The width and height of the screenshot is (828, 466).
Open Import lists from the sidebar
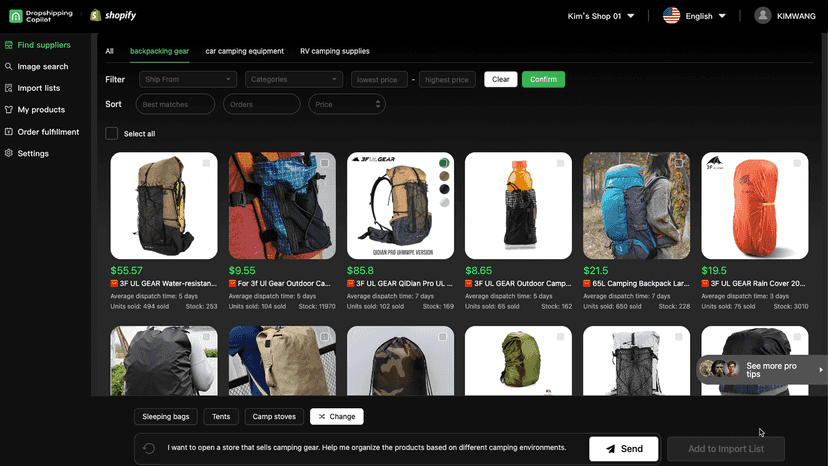coord(39,88)
